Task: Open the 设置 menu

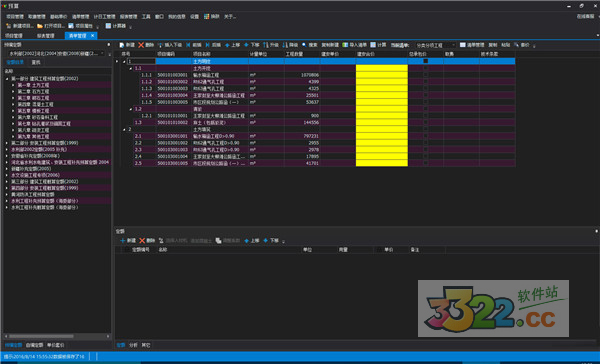Action: tap(194, 16)
